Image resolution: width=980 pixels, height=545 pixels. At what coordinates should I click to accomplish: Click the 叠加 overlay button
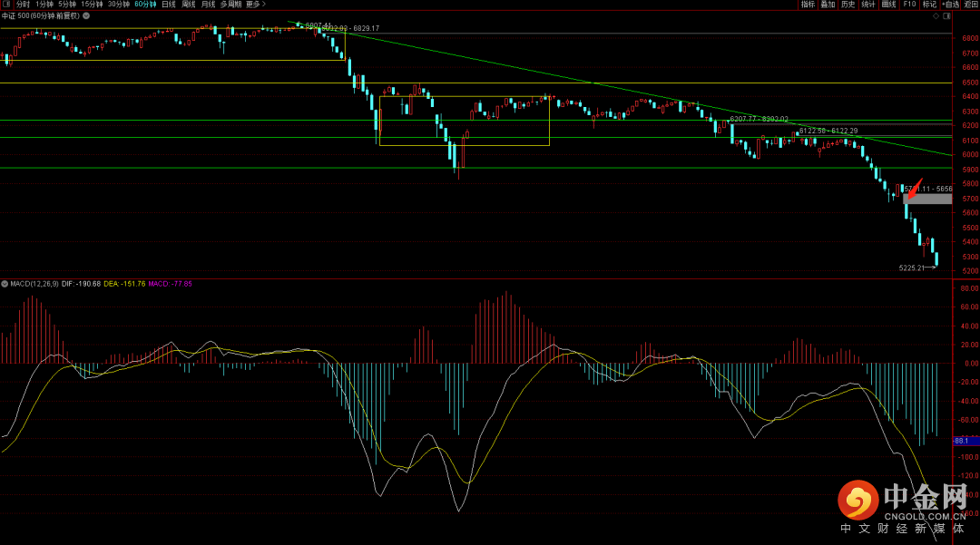tap(828, 5)
